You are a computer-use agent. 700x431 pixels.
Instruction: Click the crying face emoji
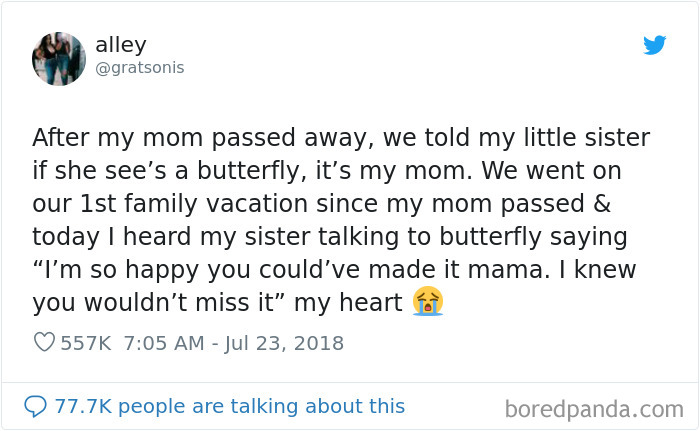pos(428,301)
